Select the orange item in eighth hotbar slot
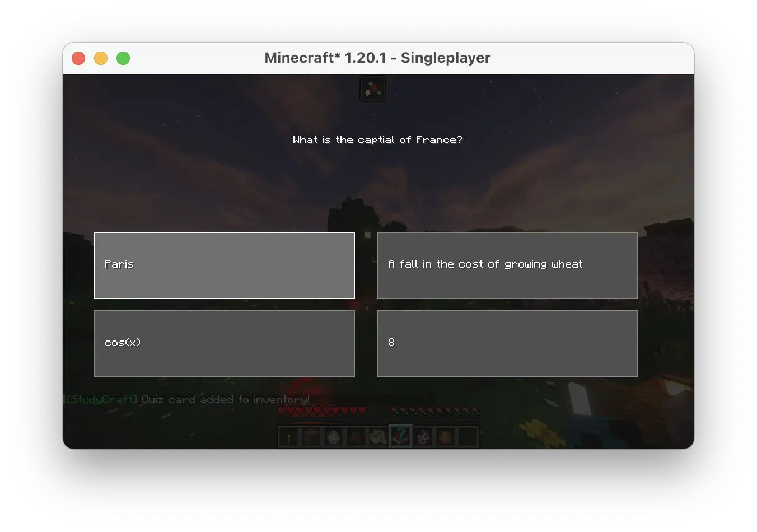 point(446,437)
